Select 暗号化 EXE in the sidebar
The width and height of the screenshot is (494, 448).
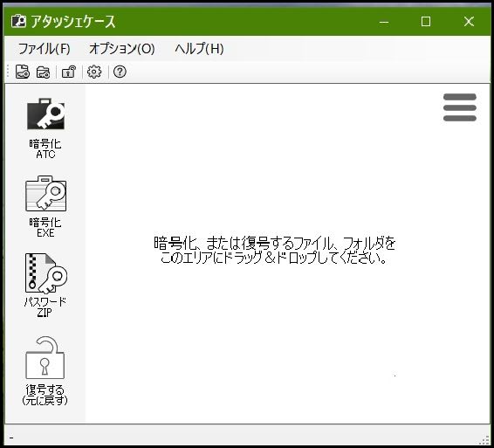click(45, 206)
